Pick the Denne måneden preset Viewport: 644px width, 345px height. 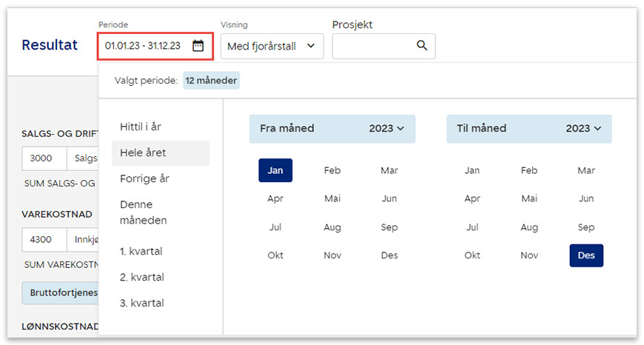[144, 212]
